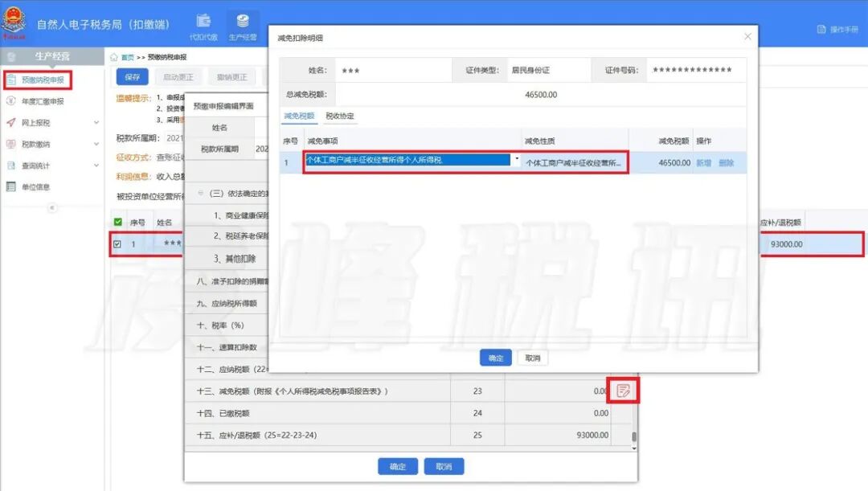
Task: Open 单位信息 in the sidebar
Action: click(x=36, y=187)
